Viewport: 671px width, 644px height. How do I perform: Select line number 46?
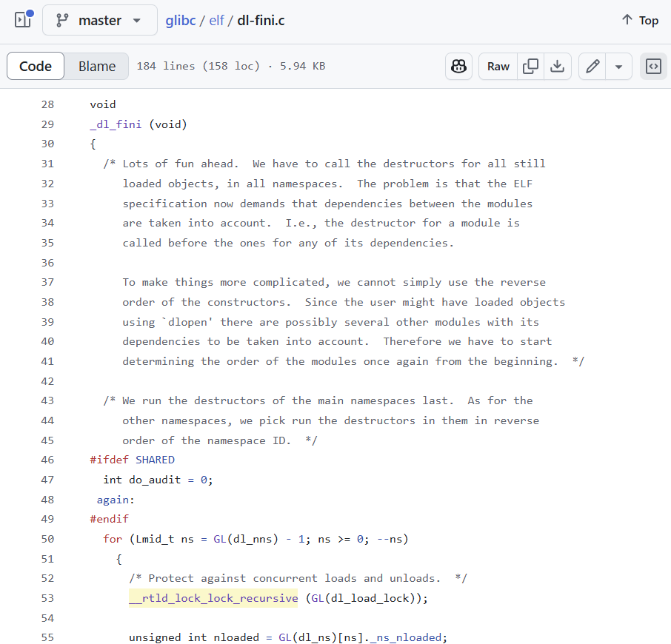tap(47, 460)
